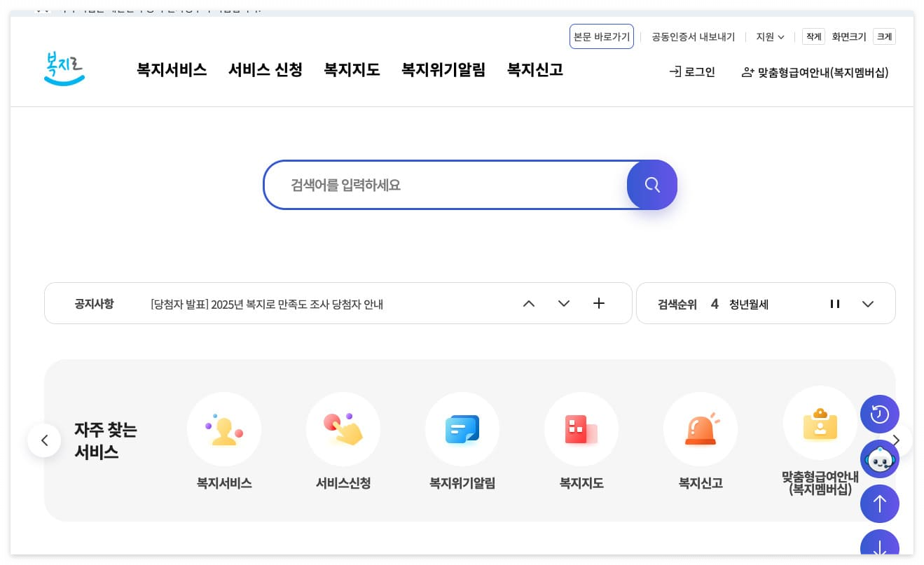Viewport: 924px width, 565px height.
Task: Open 복지위기알림 from the frequent services
Action: (x=462, y=429)
